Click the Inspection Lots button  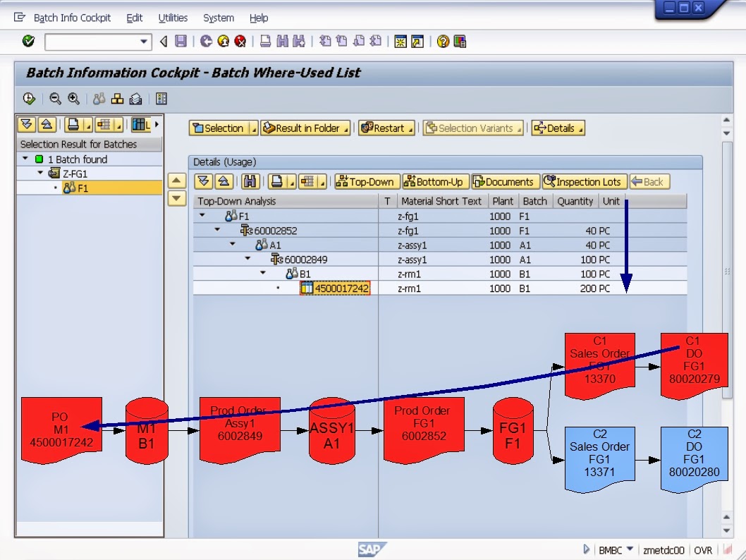click(585, 182)
